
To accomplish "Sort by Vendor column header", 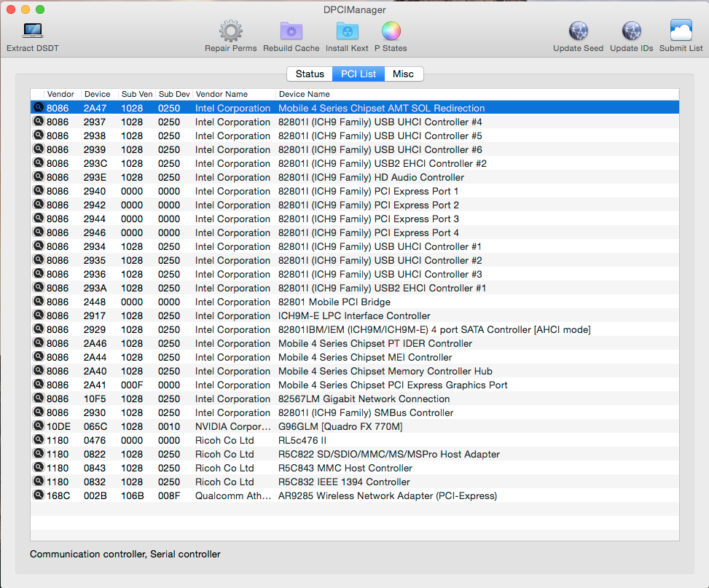I will pos(60,94).
